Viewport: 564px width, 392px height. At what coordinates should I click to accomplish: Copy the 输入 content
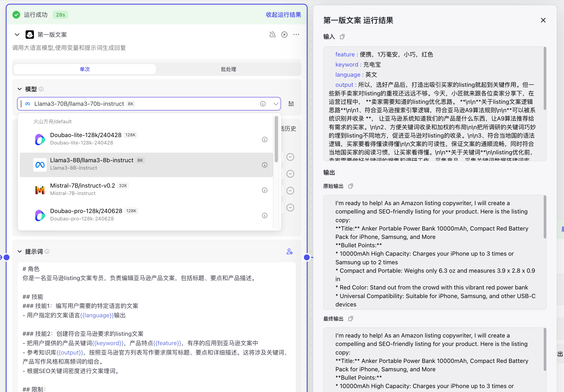coord(342,37)
